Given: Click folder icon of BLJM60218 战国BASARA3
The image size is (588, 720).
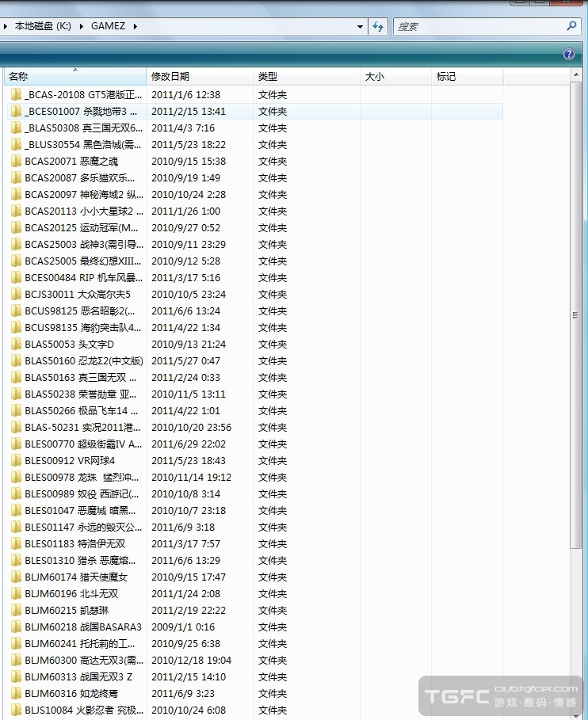Looking at the screenshot, I should [x=16, y=627].
